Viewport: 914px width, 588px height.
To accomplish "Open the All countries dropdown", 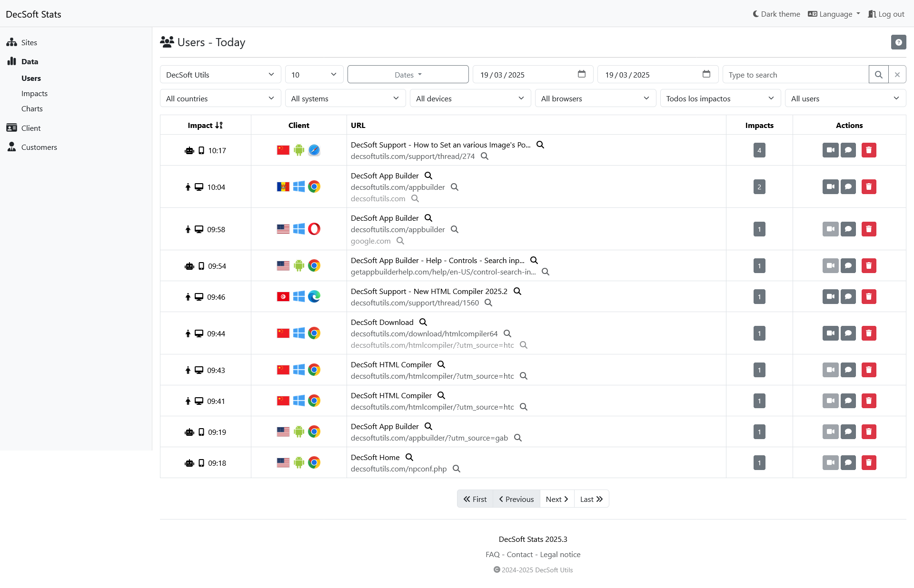I will pos(220,98).
